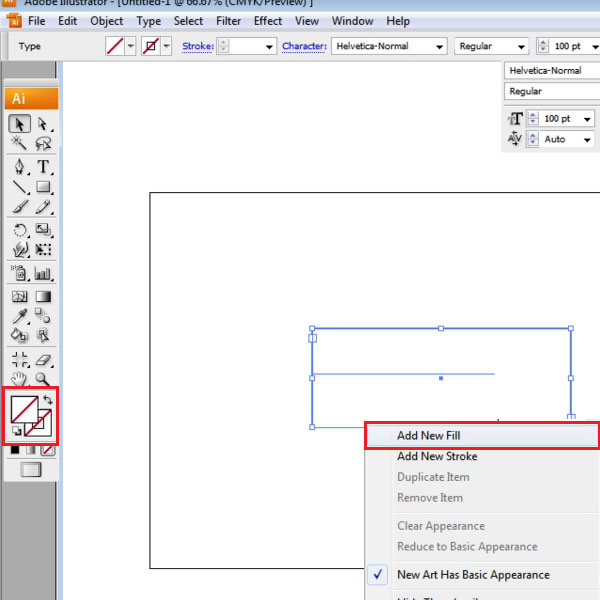Reset to default fill and stroke
600x600 pixels.
pos(16,431)
